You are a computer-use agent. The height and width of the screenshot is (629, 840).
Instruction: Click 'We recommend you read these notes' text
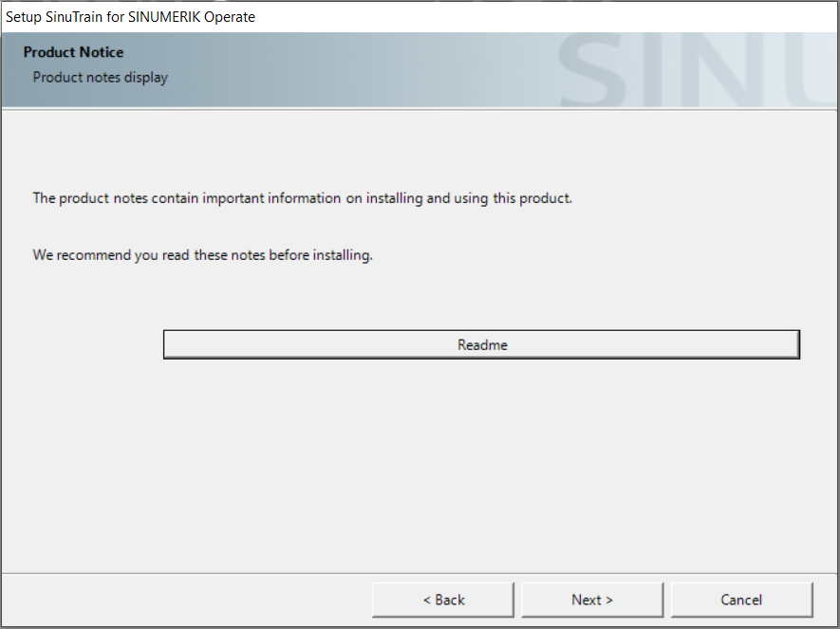(x=202, y=255)
